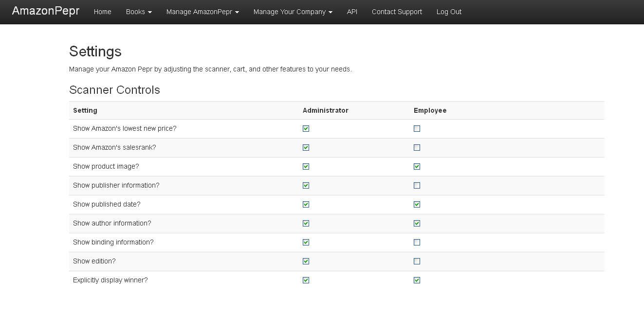Enable binding information for Employee
Viewport: 644px width, 331px height.
(x=417, y=243)
